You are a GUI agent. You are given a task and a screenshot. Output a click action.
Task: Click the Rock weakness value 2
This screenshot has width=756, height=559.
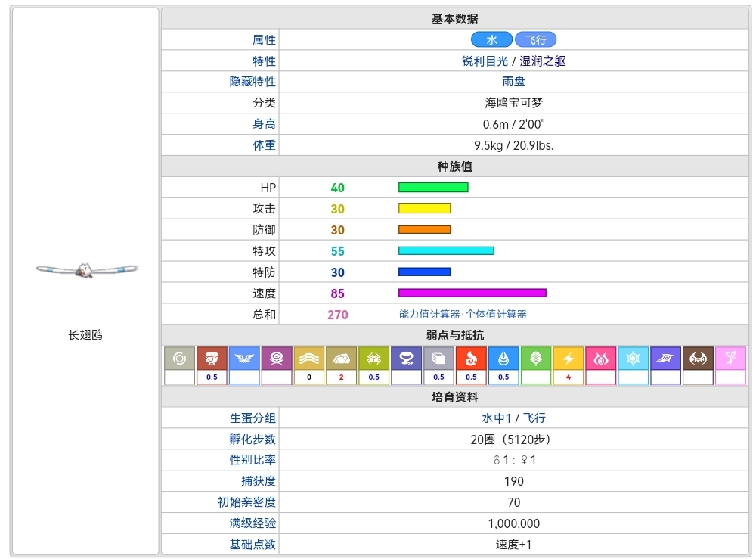pyautogui.click(x=342, y=377)
